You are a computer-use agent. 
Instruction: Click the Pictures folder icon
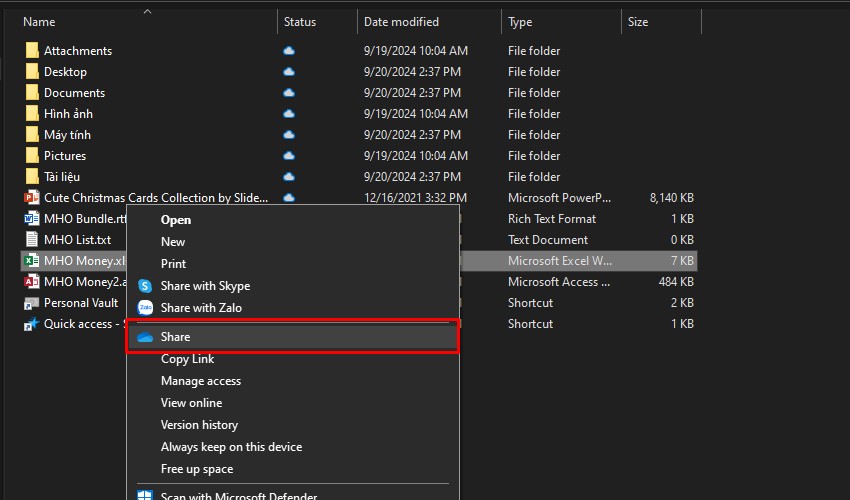coord(32,156)
